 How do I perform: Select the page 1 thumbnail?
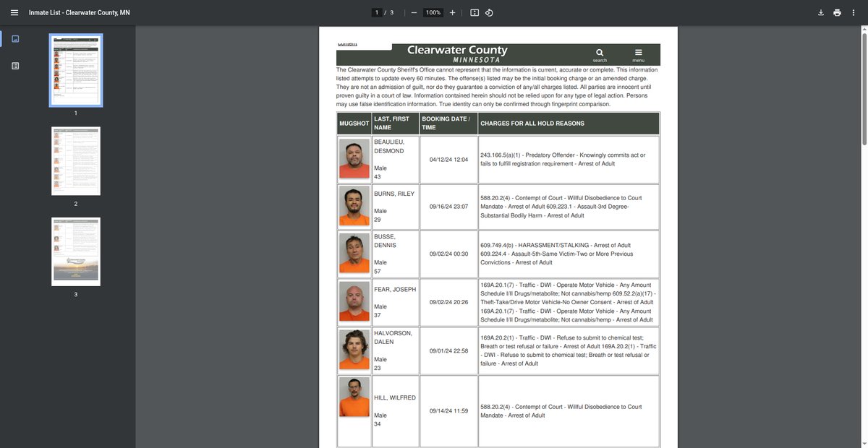pyautogui.click(x=76, y=69)
